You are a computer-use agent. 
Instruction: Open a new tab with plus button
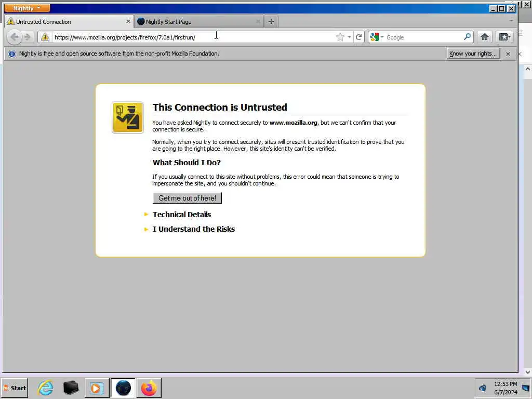[x=271, y=21]
